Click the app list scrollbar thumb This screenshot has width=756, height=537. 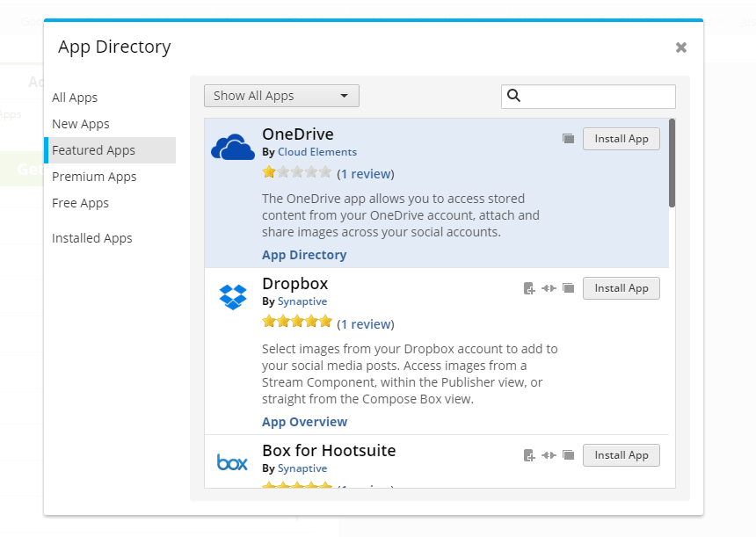pyautogui.click(x=672, y=163)
